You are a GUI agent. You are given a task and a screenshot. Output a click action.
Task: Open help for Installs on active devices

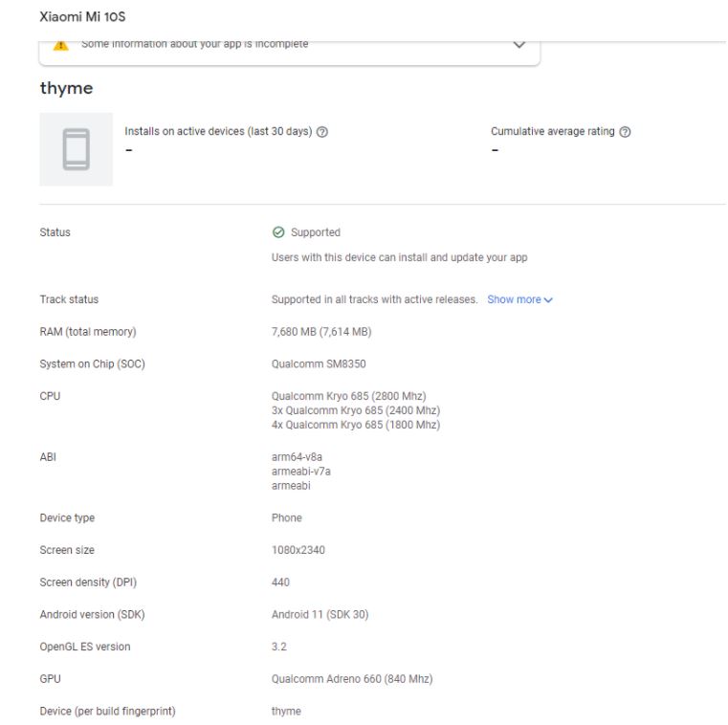click(322, 132)
